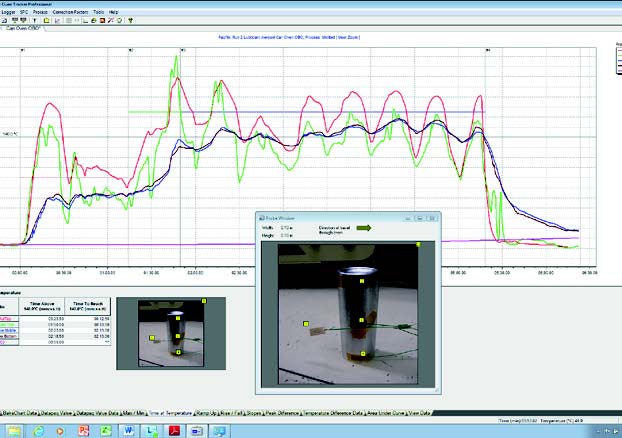The width and height of the screenshot is (622, 438).
Task: Click the Internet Explorer taskbar icon
Action: click(39, 428)
